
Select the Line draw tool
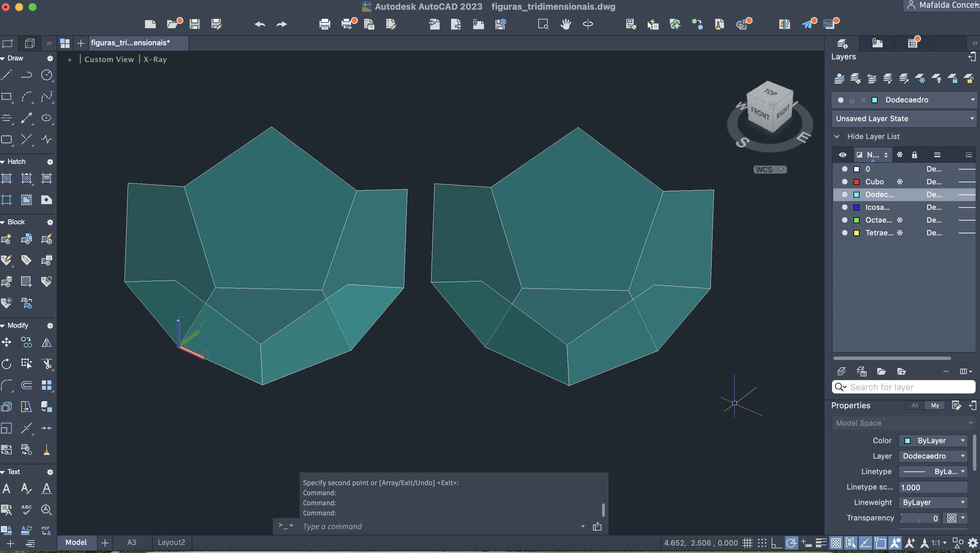point(7,75)
